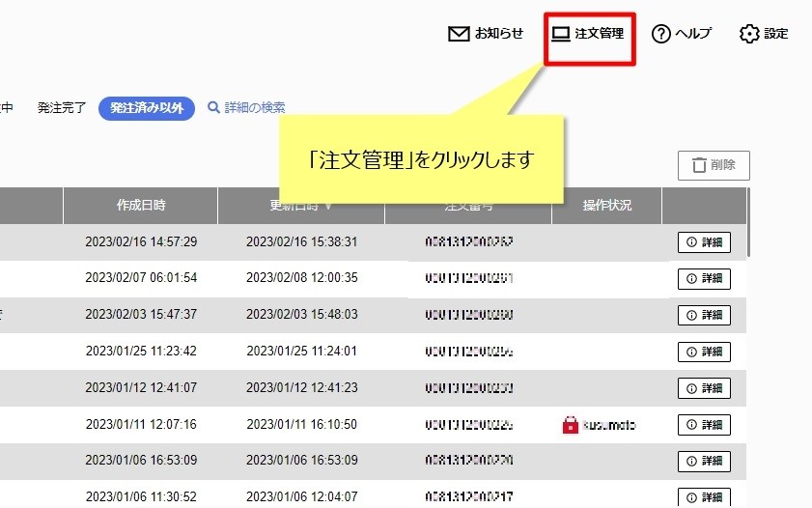The width and height of the screenshot is (812, 508).
Task: Open ヘルプ question mark icon
Action: click(x=661, y=34)
